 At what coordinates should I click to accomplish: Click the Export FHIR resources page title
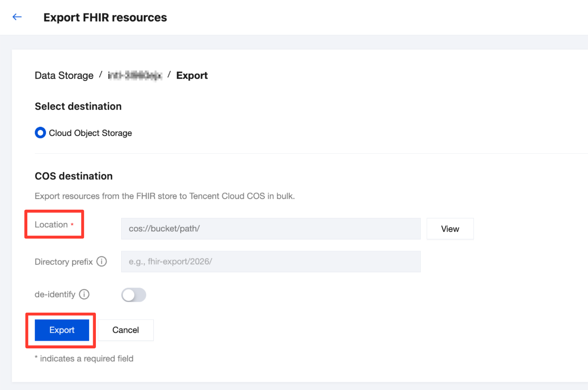pyautogui.click(x=105, y=17)
